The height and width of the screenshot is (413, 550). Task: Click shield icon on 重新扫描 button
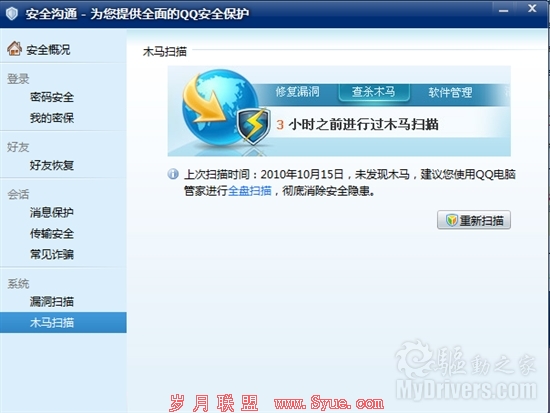tap(451, 220)
